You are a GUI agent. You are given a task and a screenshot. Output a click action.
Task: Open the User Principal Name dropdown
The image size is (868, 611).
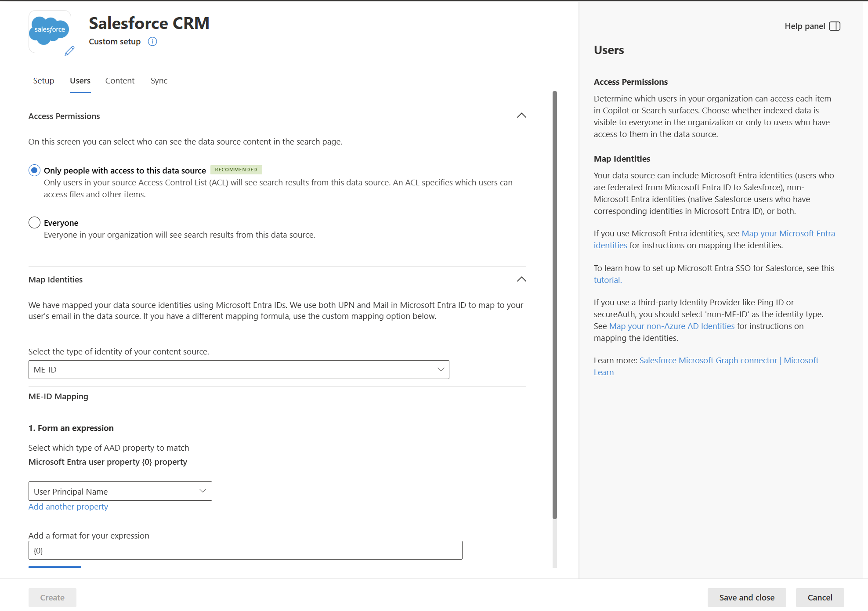[x=120, y=492]
